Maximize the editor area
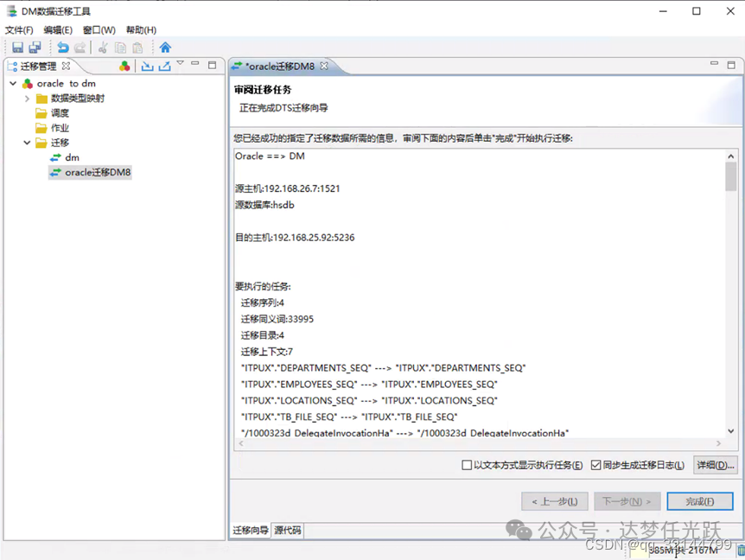Screen dimensions: 745x560 tap(731, 65)
